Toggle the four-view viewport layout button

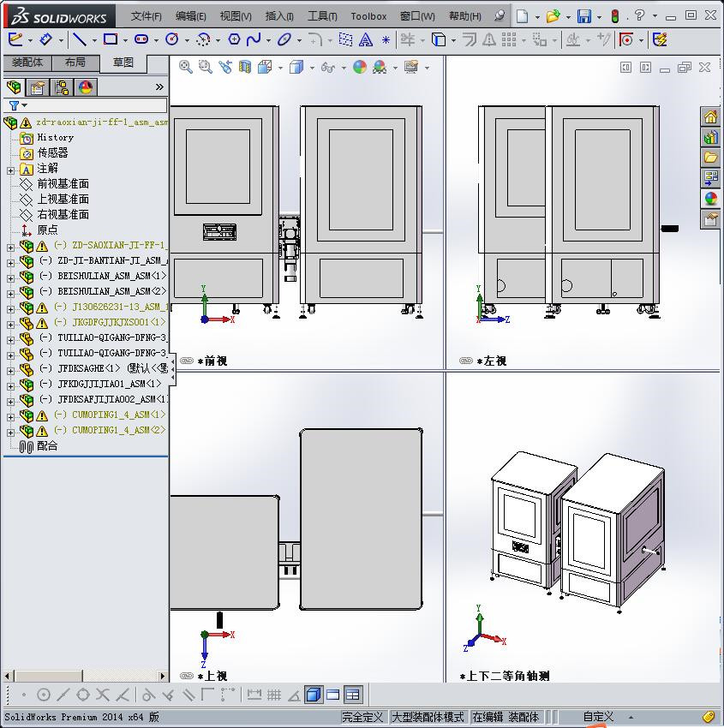click(x=352, y=695)
